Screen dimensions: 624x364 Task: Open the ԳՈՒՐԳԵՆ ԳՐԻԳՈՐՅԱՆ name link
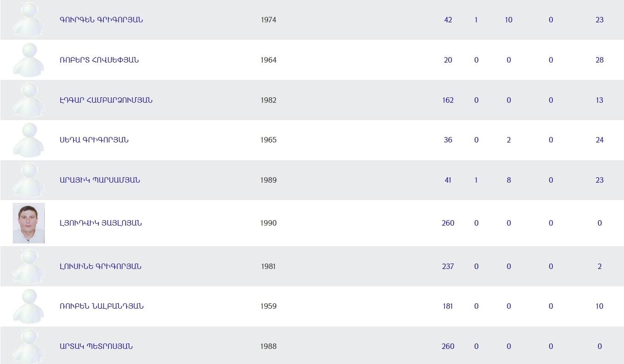click(x=101, y=20)
